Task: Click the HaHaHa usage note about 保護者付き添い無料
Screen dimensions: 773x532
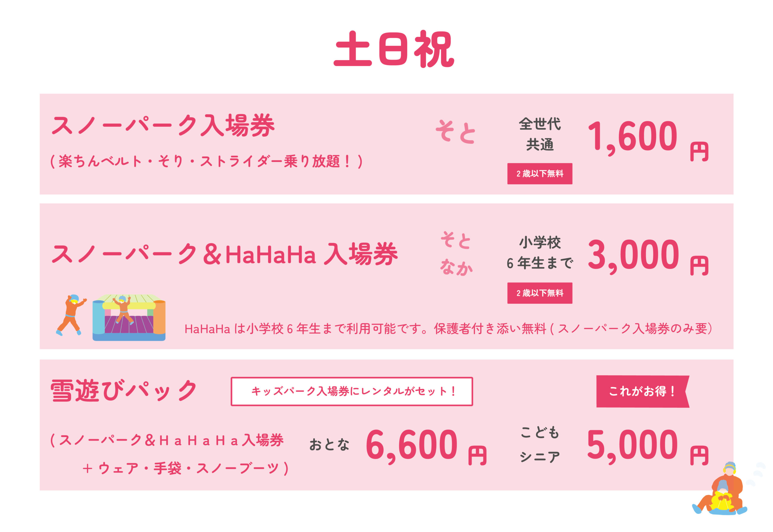Action: tap(448, 329)
